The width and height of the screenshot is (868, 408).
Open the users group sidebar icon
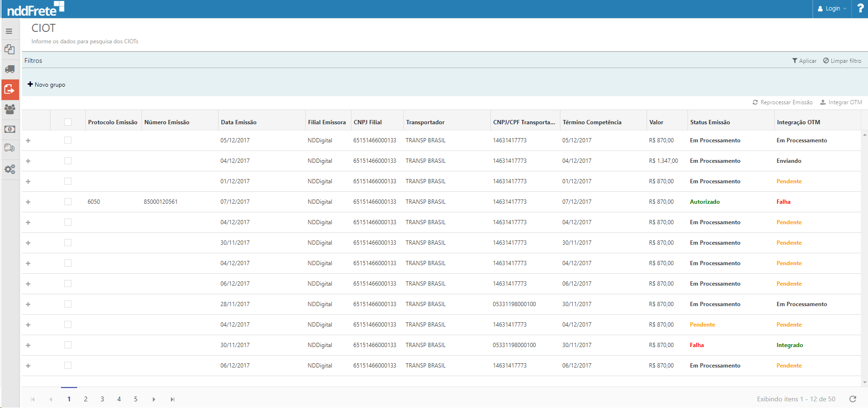(10, 109)
